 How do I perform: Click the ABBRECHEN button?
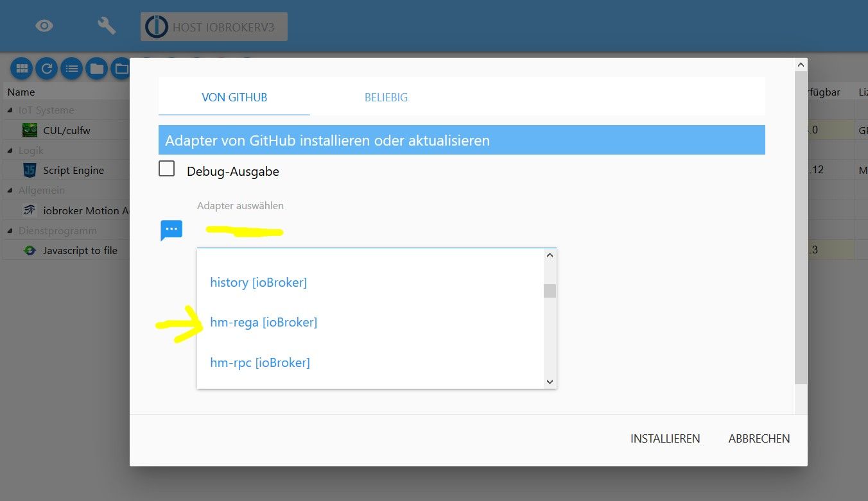tap(759, 439)
